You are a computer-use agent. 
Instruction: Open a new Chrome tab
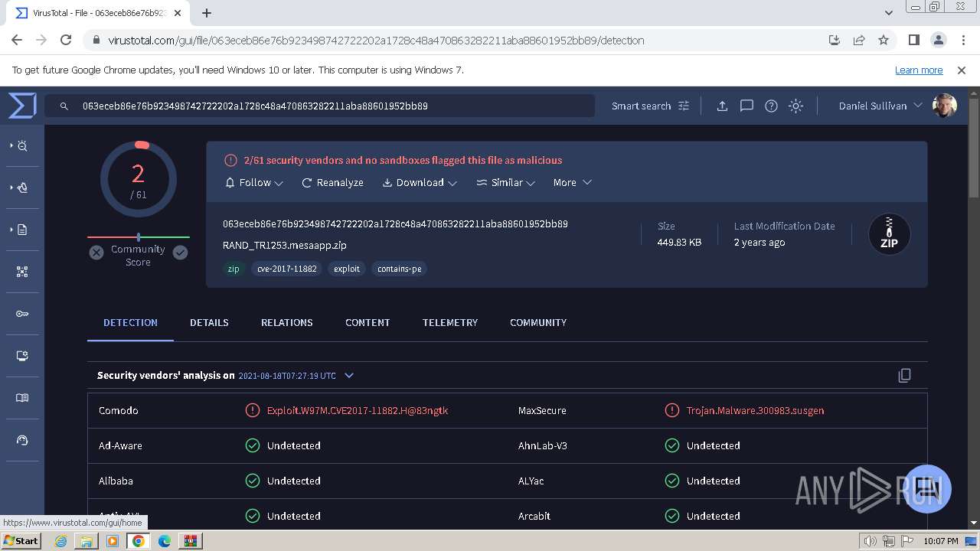[207, 12]
